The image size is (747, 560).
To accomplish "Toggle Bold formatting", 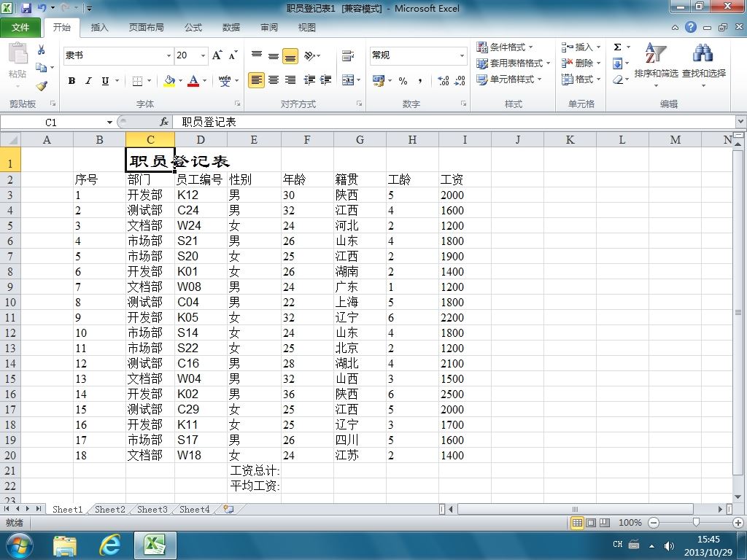I will pos(71,81).
